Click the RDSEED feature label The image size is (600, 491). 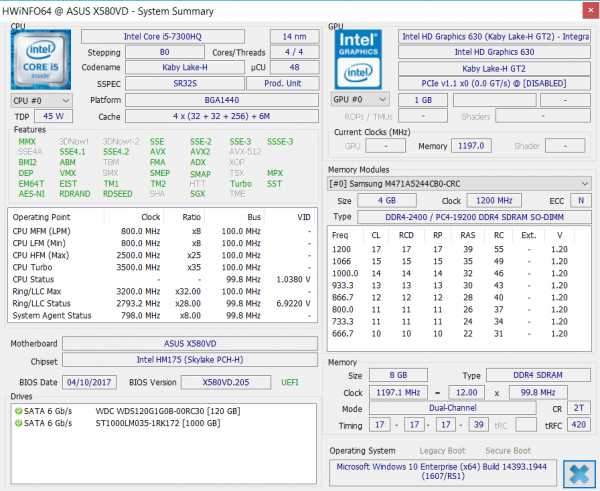[x=117, y=194]
